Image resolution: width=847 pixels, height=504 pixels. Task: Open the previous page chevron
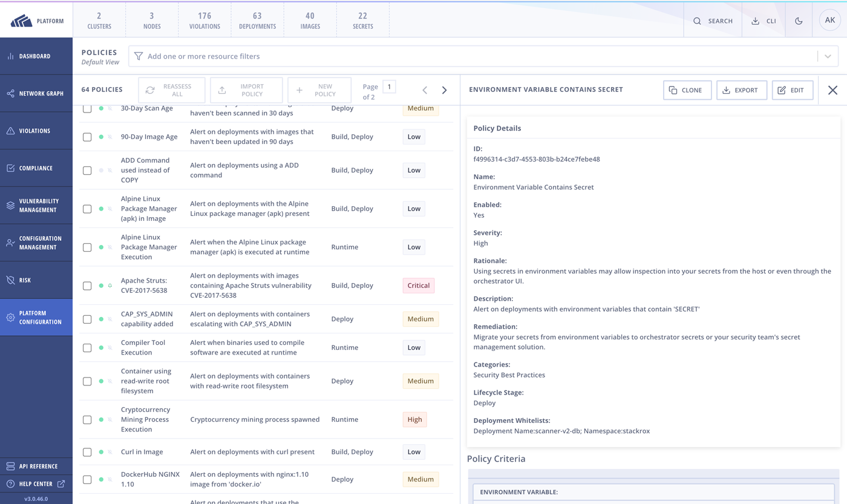click(425, 90)
